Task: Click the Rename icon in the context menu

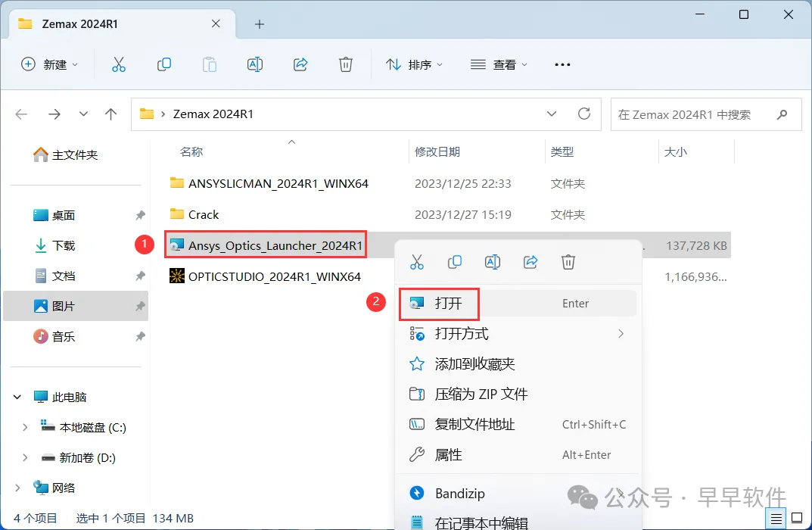Action: [493, 262]
